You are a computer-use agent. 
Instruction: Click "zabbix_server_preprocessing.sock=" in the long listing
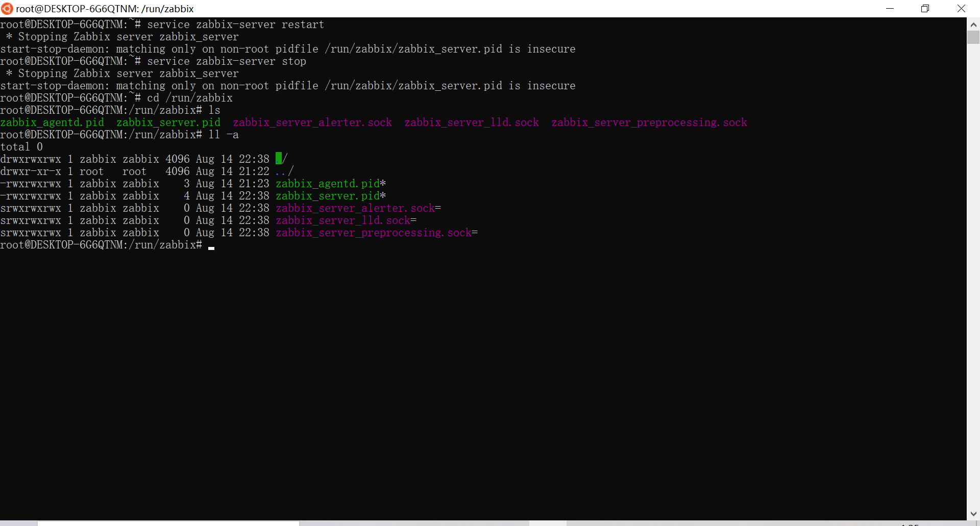(x=377, y=233)
